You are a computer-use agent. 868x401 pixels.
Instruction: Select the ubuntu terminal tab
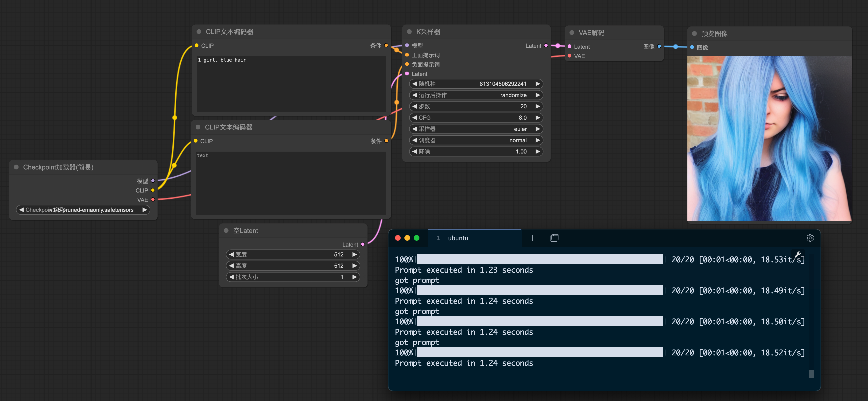click(458, 238)
